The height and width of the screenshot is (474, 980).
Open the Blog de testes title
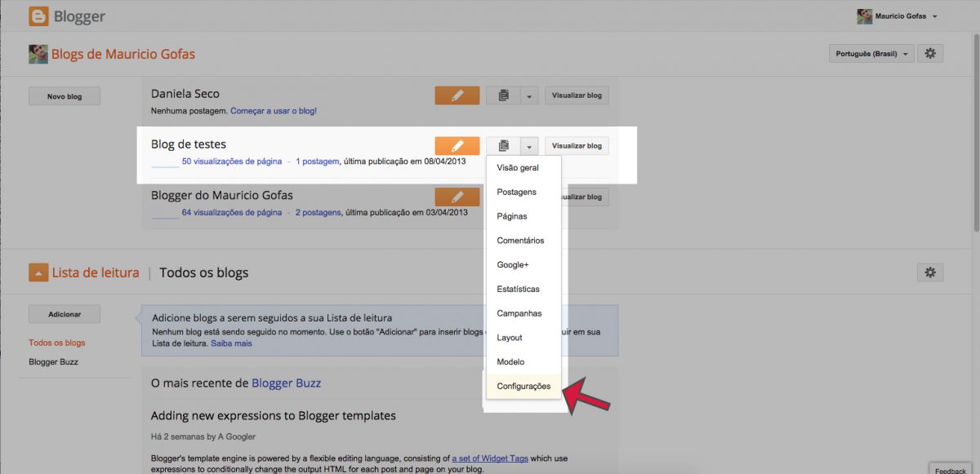189,144
